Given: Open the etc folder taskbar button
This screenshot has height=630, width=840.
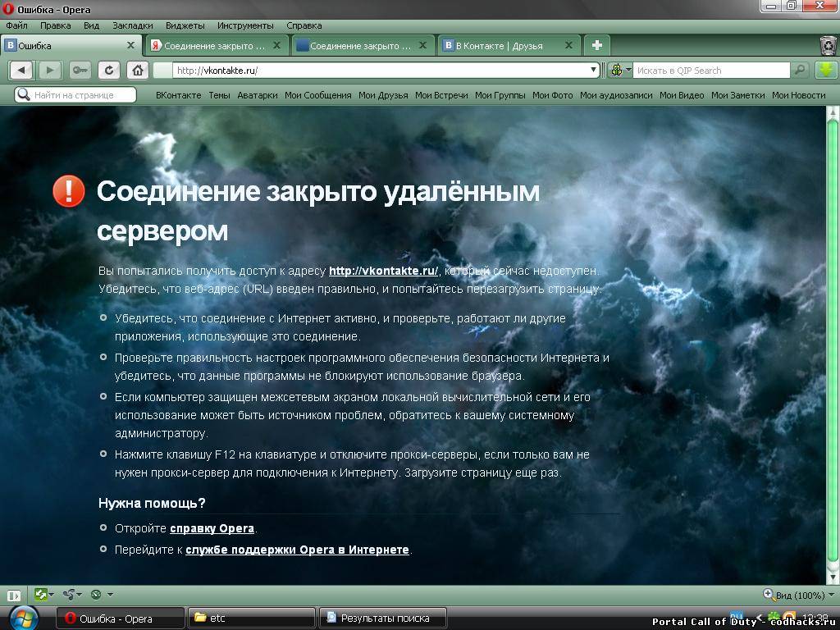Looking at the screenshot, I should pyautogui.click(x=251, y=619).
